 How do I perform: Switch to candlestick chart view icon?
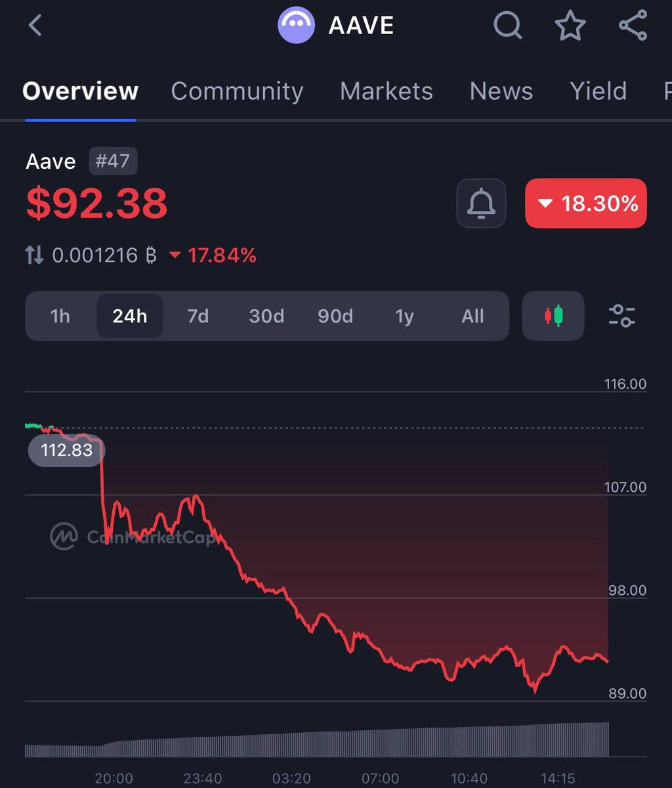[553, 316]
